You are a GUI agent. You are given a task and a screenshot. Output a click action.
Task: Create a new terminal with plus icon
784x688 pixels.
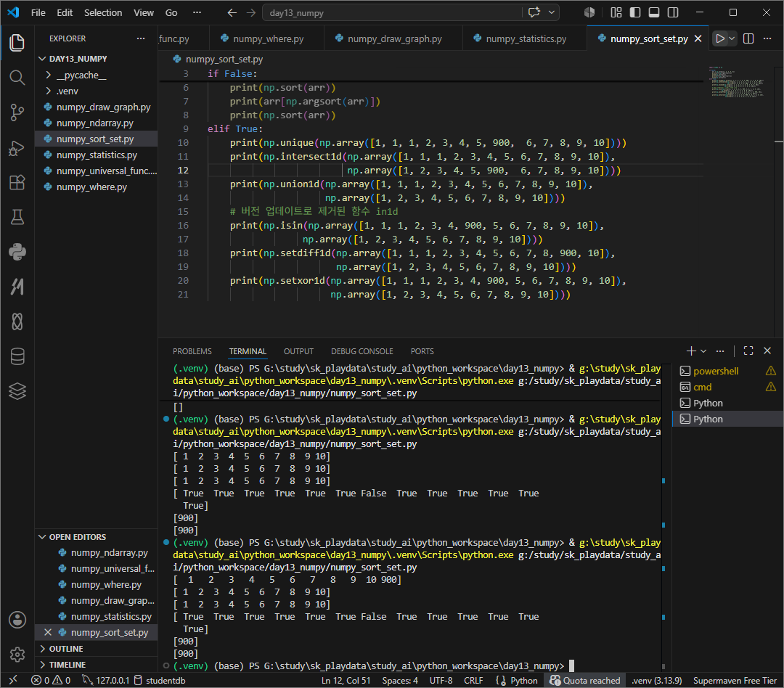click(x=691, y=351)
